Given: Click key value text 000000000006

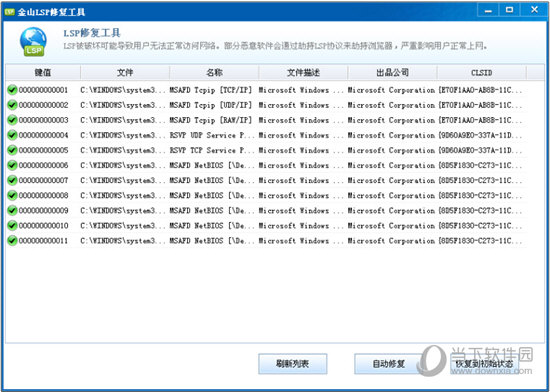Looking at the screenshot, I should [43, 165].
